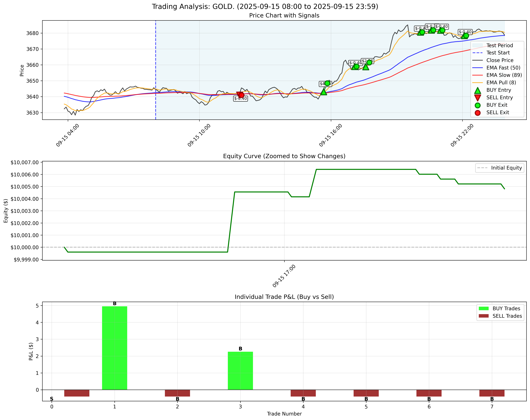Image resolution: width=530 pixels, height=420 pixels.
Task: Toggle visibility of the Close Price legend entry
Action: coord(500,60)
